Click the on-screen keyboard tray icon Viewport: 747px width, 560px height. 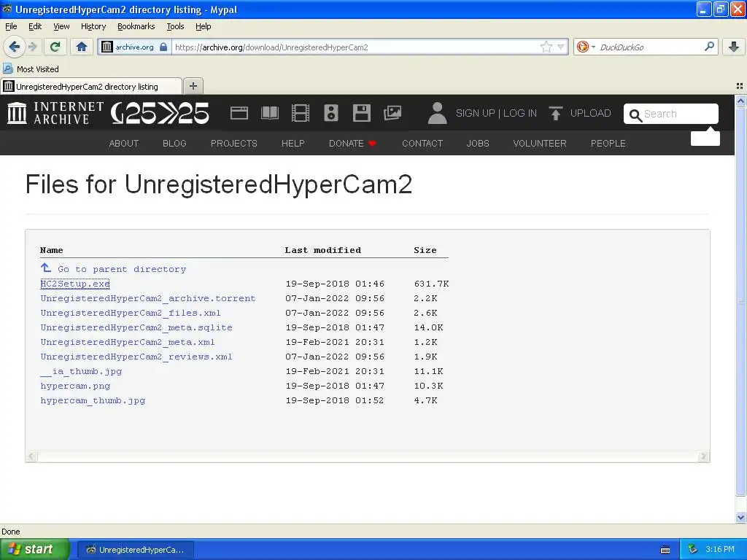tap(665, 550)
